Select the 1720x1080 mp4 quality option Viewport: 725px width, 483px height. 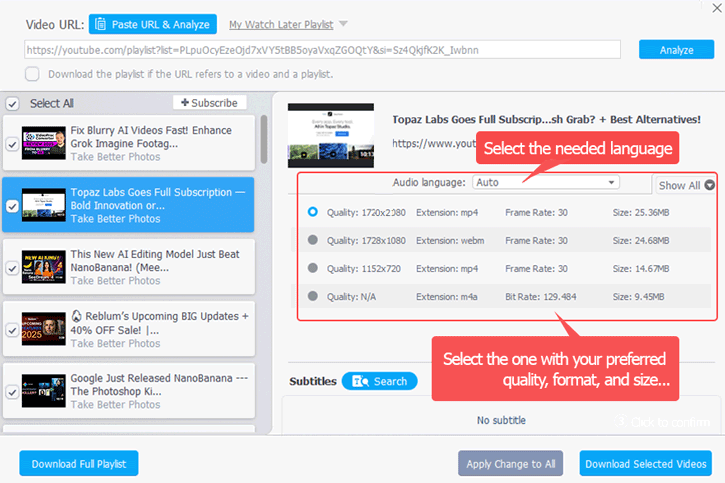coord(313,212)
